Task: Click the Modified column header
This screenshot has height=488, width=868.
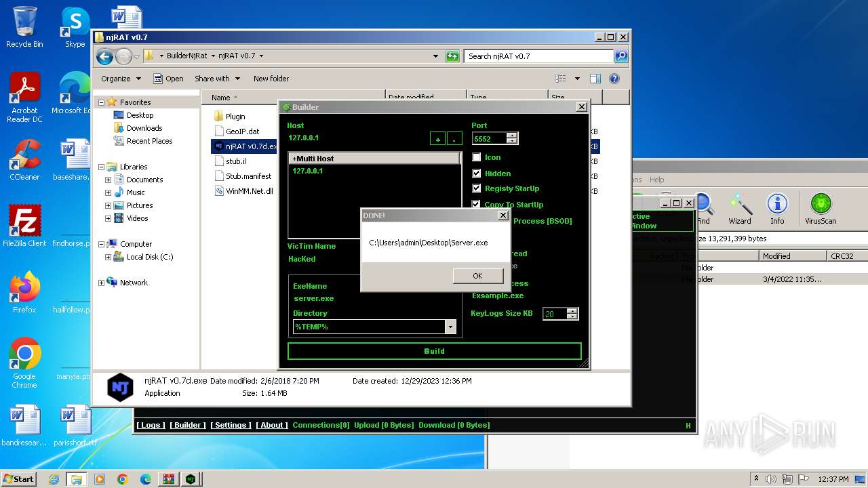Action: [793, 256]
